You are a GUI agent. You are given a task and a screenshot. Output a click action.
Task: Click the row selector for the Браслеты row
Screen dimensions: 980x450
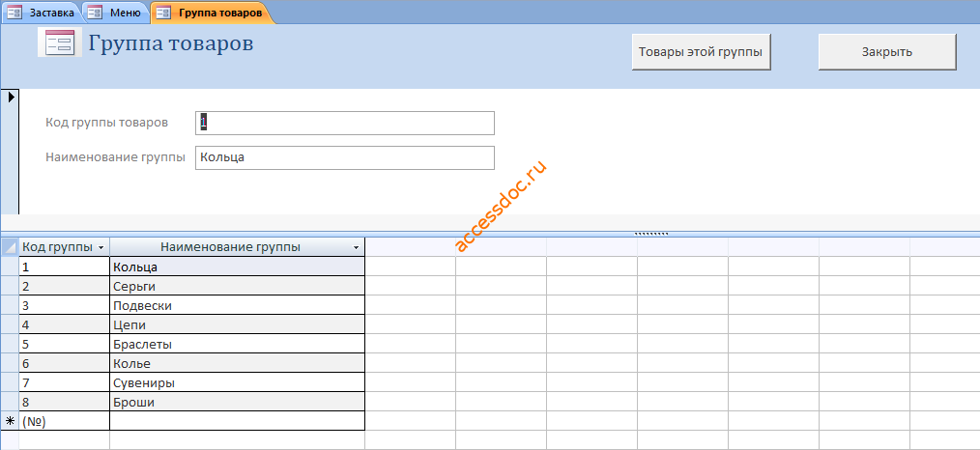pyautogui.click(x=10, y=345)
